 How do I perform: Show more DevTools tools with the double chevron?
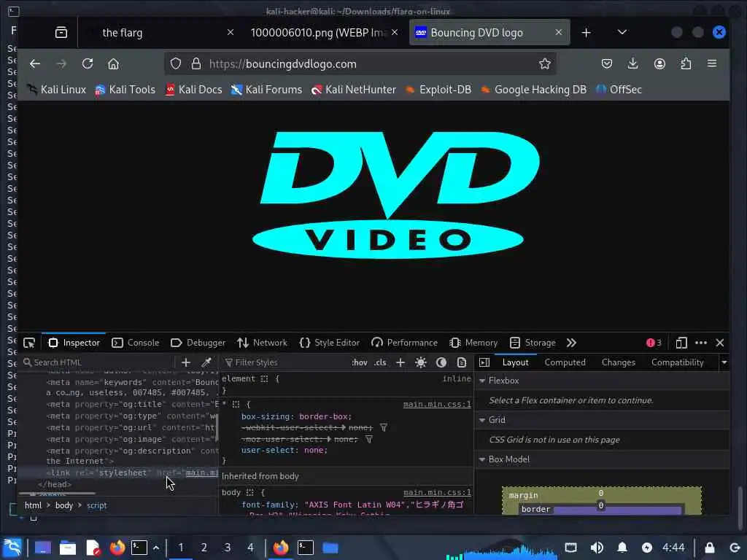click(x=571, y=343)
